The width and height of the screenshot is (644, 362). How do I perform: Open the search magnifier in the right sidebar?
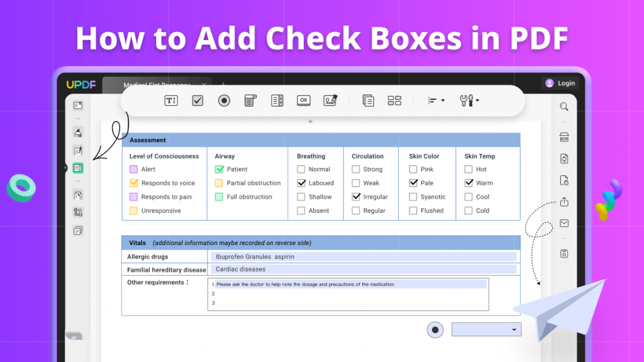click(564, 107)
